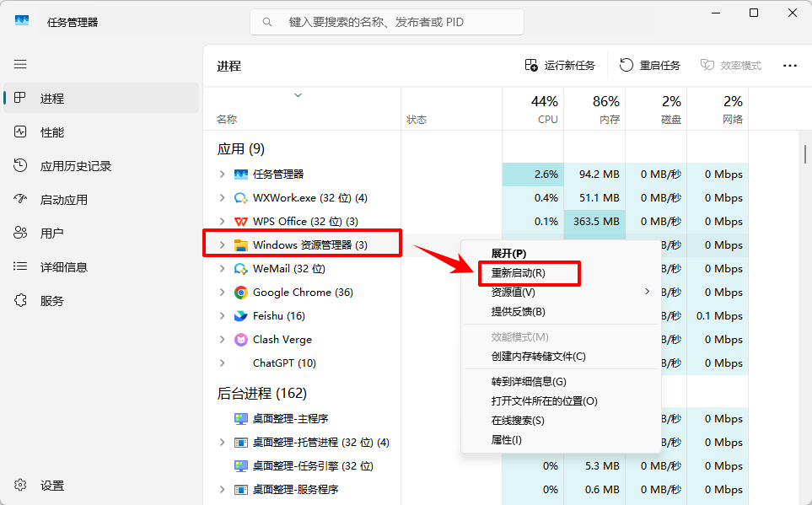Open the 启动应用 startup apps icon
This screenshot has width=812, height=505.
[x=20, y=199]
